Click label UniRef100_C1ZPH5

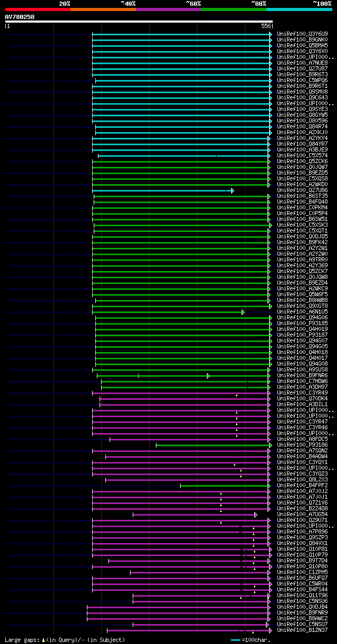tap(303, 572)
